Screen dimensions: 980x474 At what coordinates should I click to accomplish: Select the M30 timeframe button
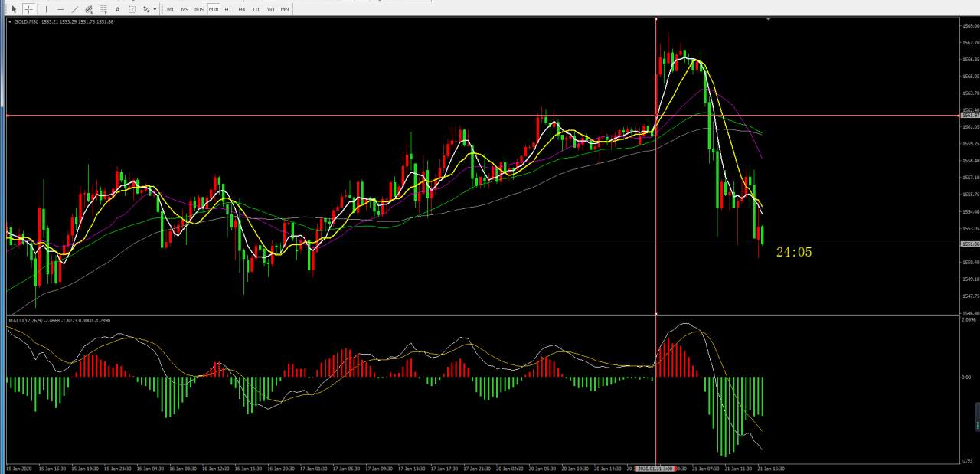[x=214, y=9]
